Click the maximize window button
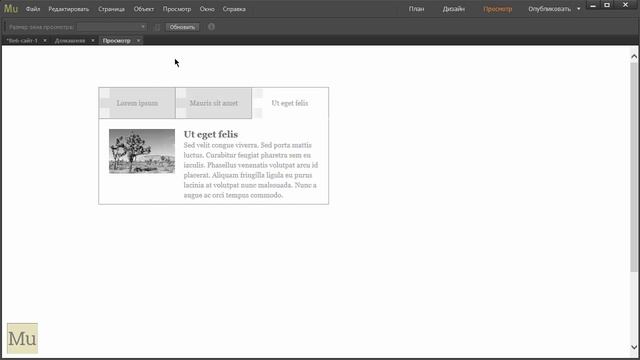 coord(607,5)
